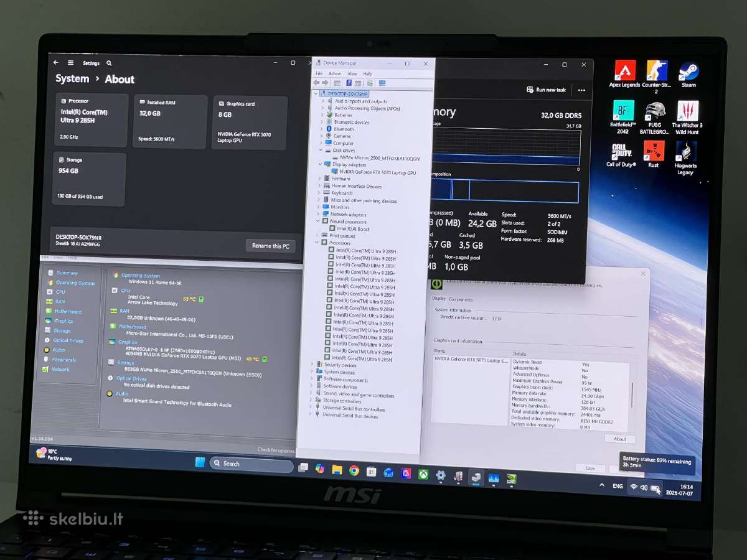The width and height of the screenshot is (747, 560).
Task: Open File Explorer from the taskbar
Action: point(337,470)
